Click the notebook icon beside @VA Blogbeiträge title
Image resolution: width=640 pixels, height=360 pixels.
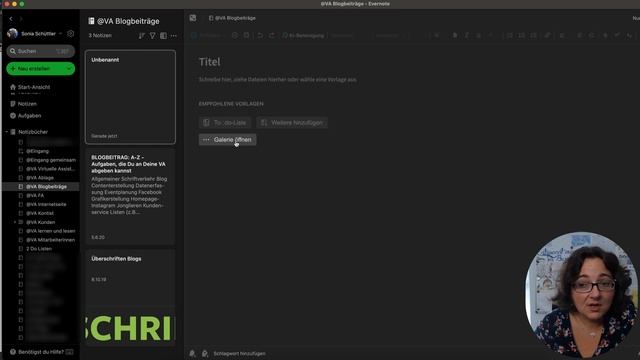pyautogui.click(x=91, y=21)
